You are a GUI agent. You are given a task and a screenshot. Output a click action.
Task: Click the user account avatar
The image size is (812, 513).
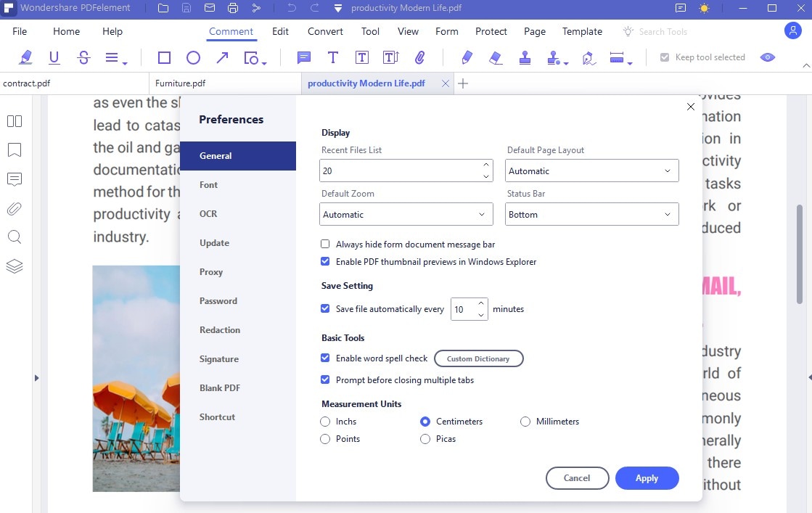coord(793,30)
